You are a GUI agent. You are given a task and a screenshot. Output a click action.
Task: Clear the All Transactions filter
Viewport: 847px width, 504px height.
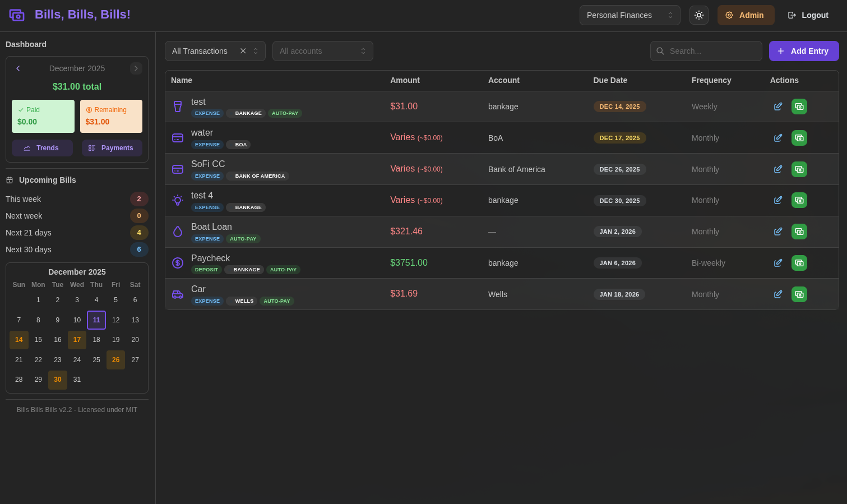click(243, 51)
